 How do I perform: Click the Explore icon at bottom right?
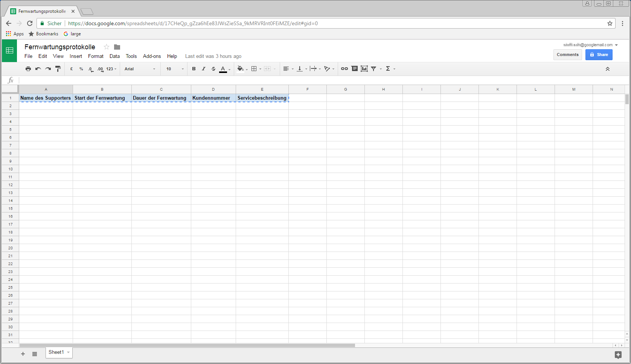(x=618, y=355)
